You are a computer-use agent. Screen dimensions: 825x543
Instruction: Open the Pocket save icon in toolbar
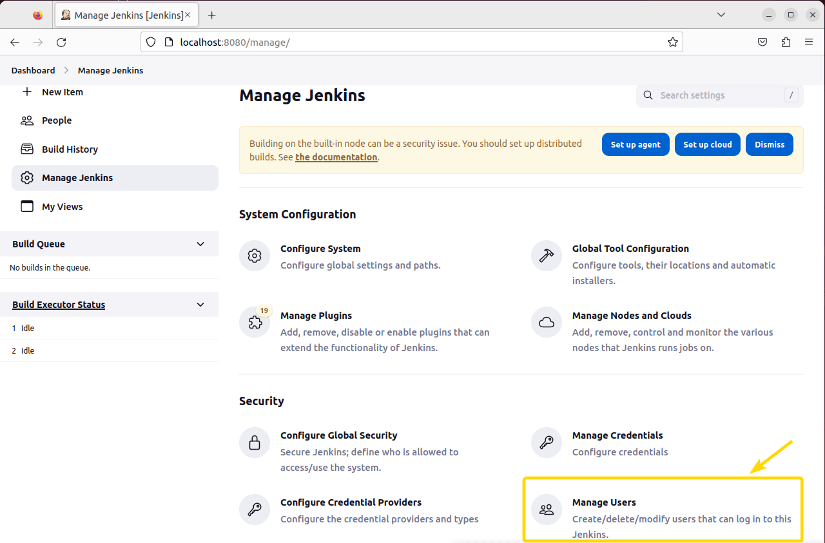[762, 42]
